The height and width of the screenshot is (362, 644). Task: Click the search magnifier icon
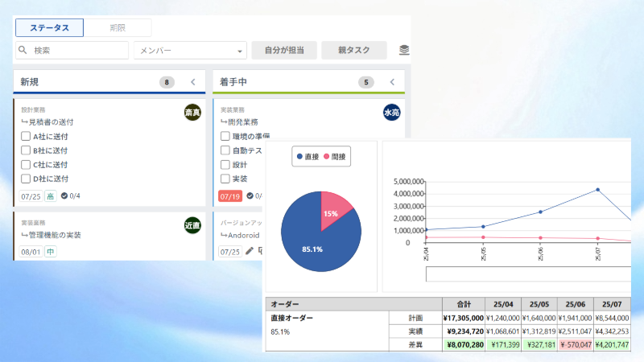point(23,51)
